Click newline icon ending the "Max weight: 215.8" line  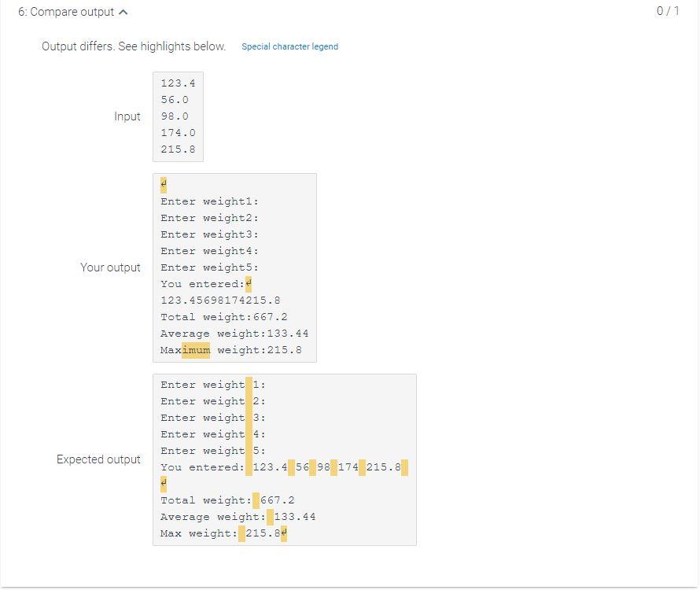[x=283, y=533]
